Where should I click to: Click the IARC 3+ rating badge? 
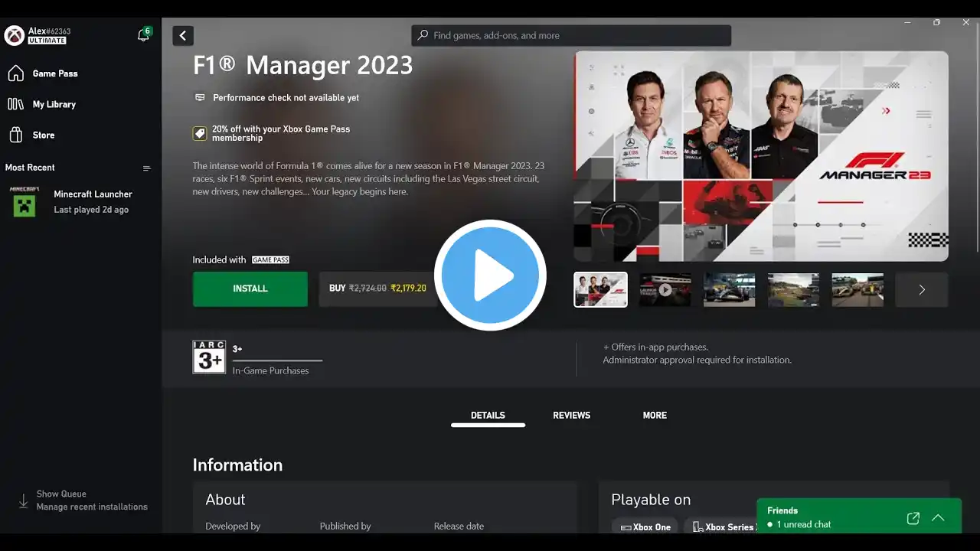pos(209,357)
